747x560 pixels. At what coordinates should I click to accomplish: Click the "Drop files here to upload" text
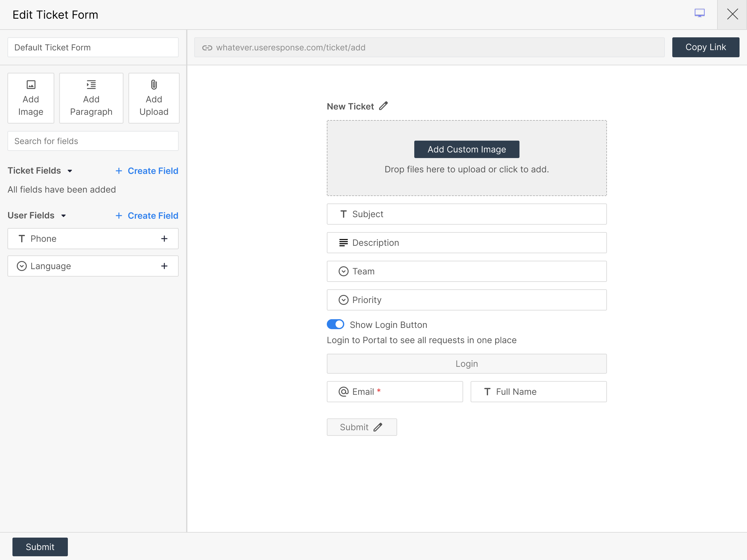pyautogui.click(x=467, y=169)
